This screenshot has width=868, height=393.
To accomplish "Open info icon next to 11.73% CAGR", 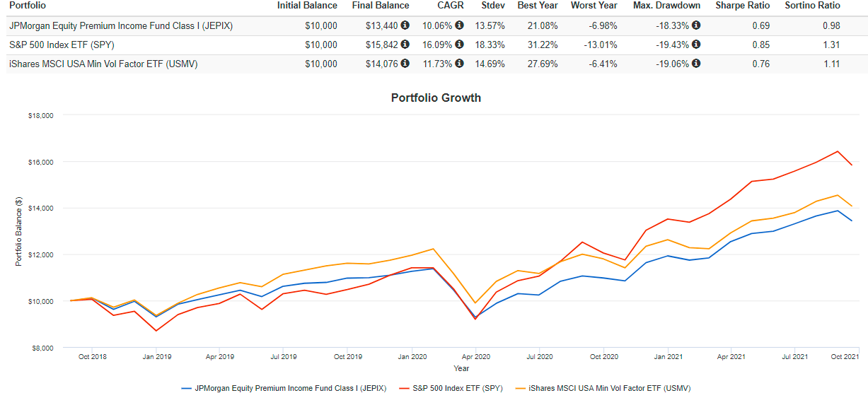I will click(x=459, y=64).
